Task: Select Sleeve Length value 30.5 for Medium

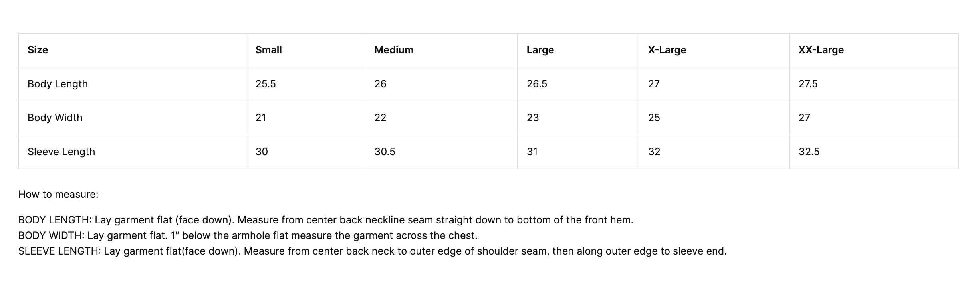Action: tap(385, 152)
